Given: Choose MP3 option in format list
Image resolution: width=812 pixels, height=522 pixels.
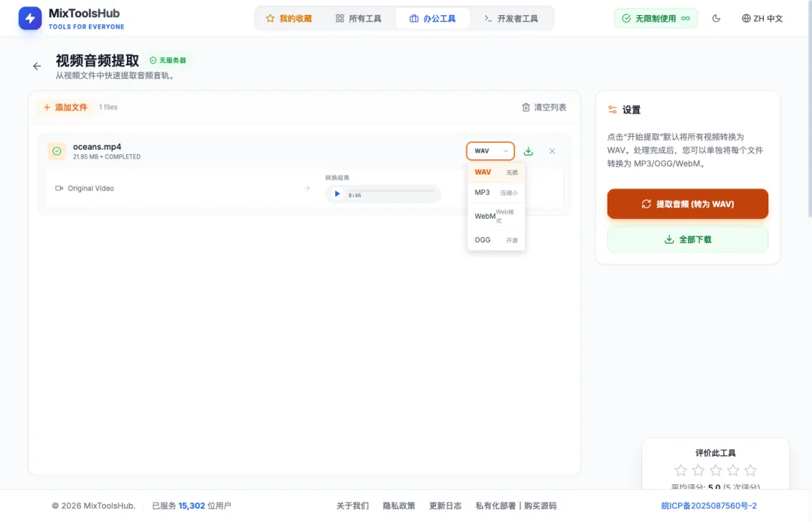Looking at the screenshot, I should coord(496,193).
